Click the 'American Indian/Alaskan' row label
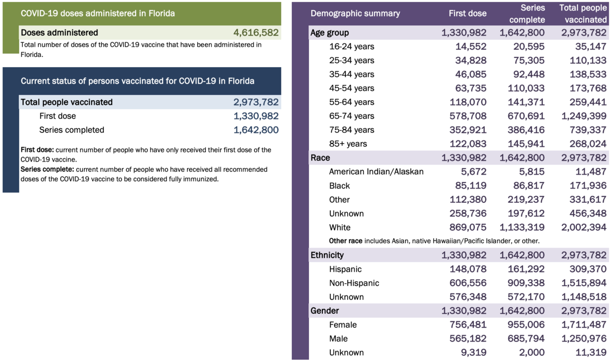610x364 pixels. [x=376, y=172]
